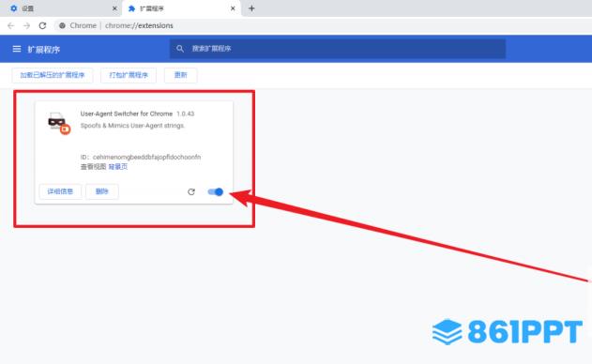Click the Spoofs & Mimics description text
Screen dimensions: 592x364
coord(132,126)
